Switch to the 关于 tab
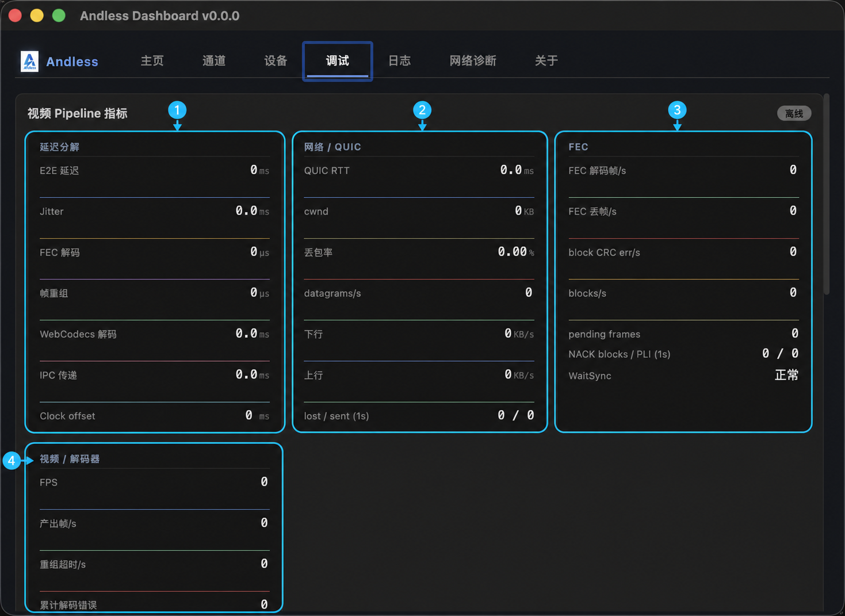The image size is (845, 616). pos(546,60)
